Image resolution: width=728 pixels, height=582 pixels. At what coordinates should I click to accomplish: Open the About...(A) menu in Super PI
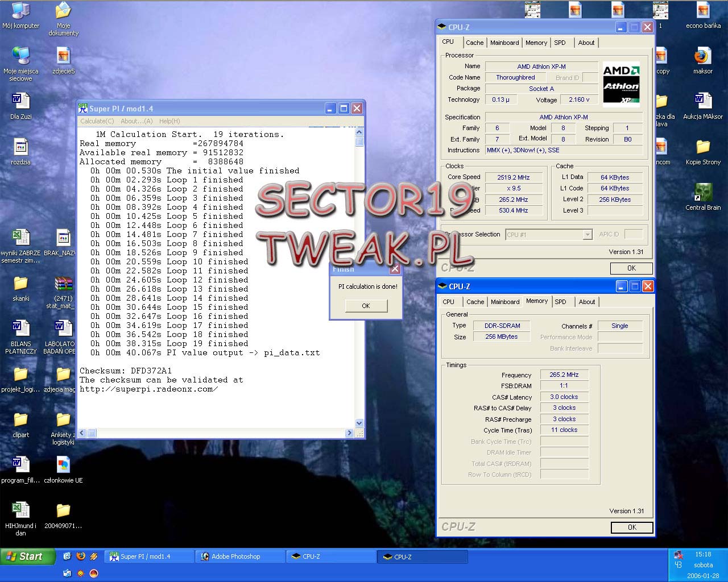click(x=136, y=121)
